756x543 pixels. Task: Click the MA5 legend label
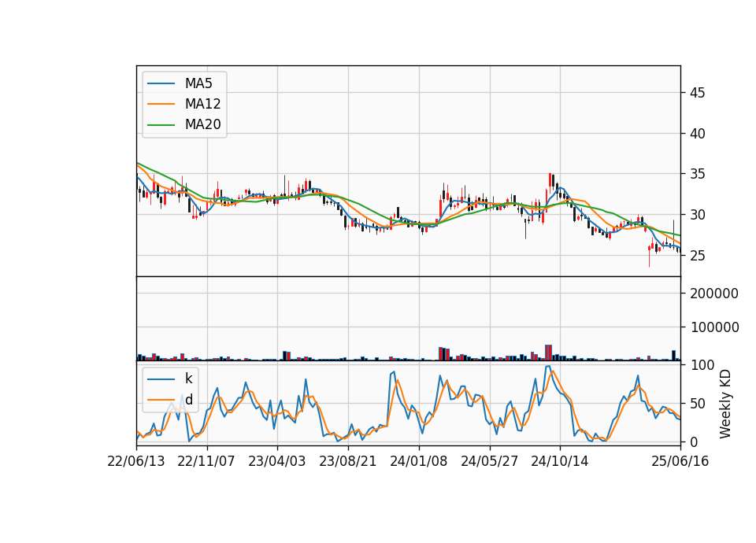click(198, 83)
